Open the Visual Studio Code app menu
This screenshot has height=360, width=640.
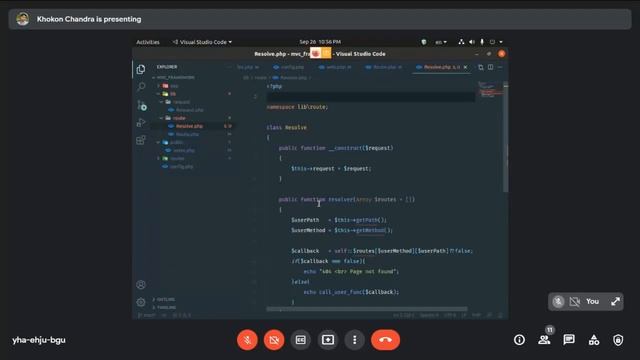[x=202, y=42]
